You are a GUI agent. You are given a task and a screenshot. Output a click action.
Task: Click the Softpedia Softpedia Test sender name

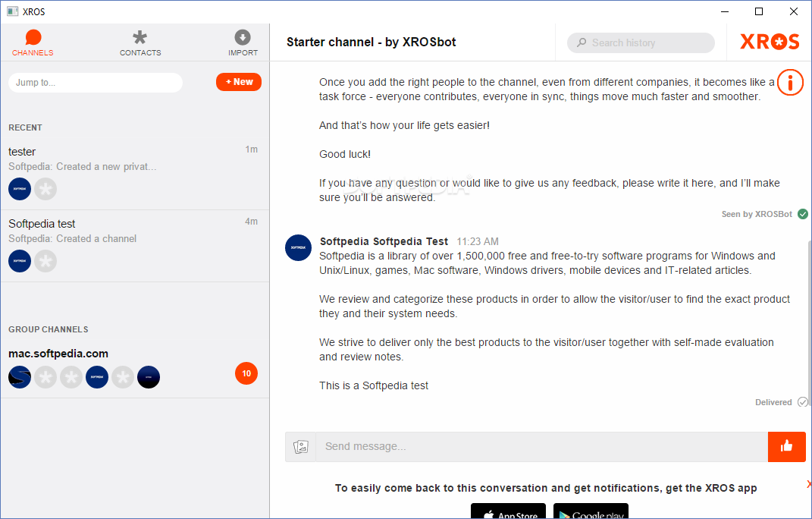[384, 241]
